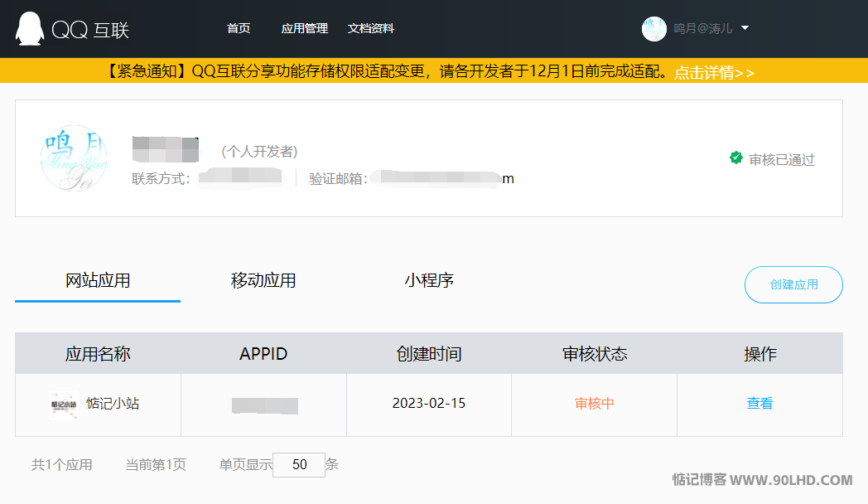
Task: Click the 联系方式 label
Action: 161,178
